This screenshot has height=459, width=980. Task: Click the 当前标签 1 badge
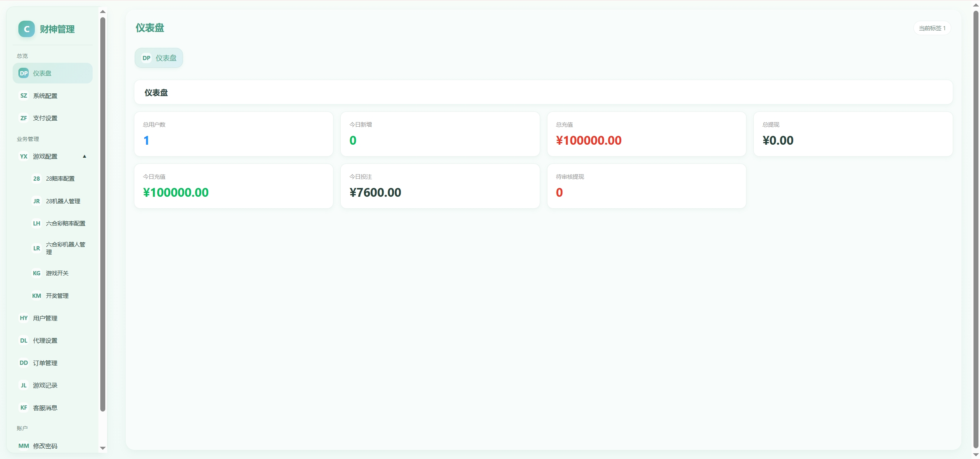click(x=932, y=28)
